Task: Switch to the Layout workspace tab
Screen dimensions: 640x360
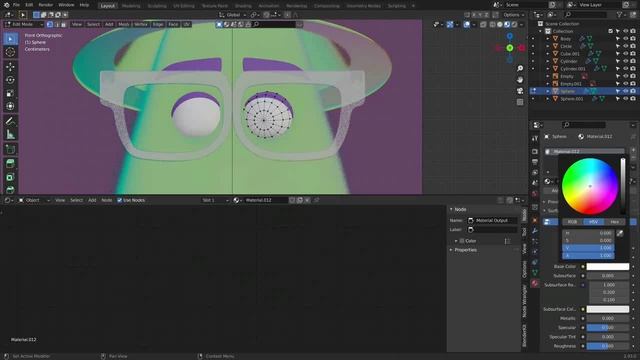Action: tap(107, 6)
